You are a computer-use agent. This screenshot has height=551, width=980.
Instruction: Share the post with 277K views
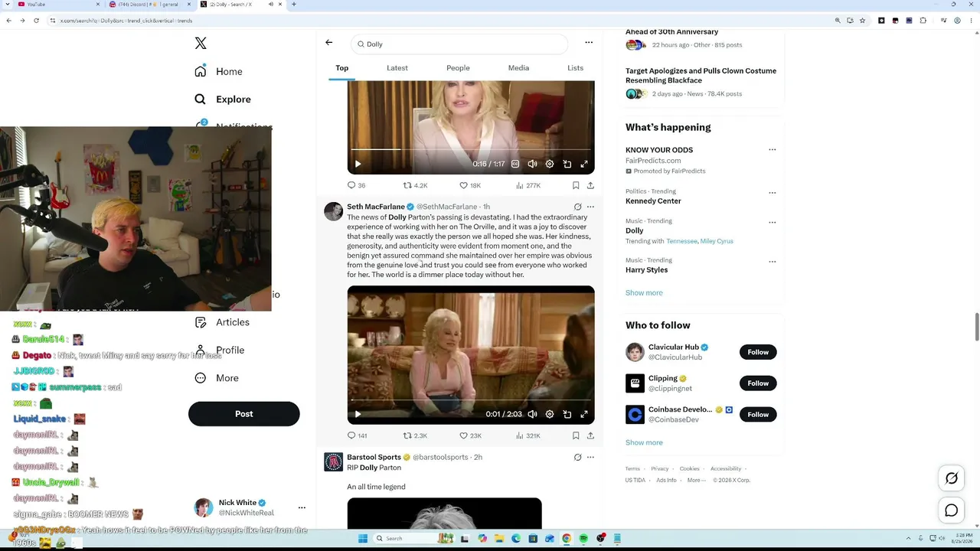(590, 185)
